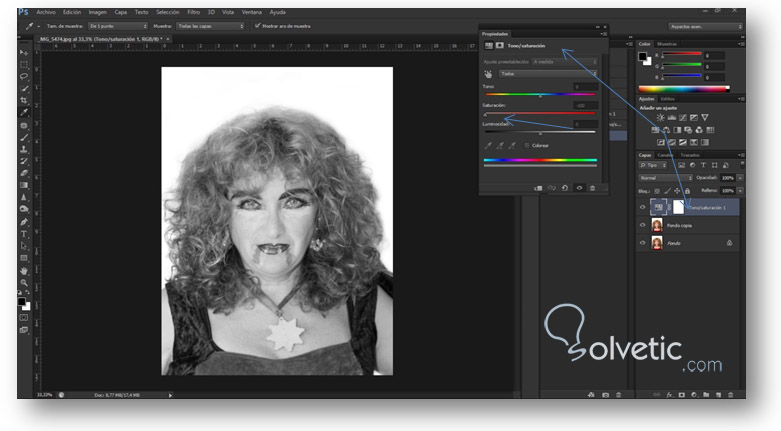Click the on-image adjustment hand tool
The image size is (781, 431).
[489, 74]
